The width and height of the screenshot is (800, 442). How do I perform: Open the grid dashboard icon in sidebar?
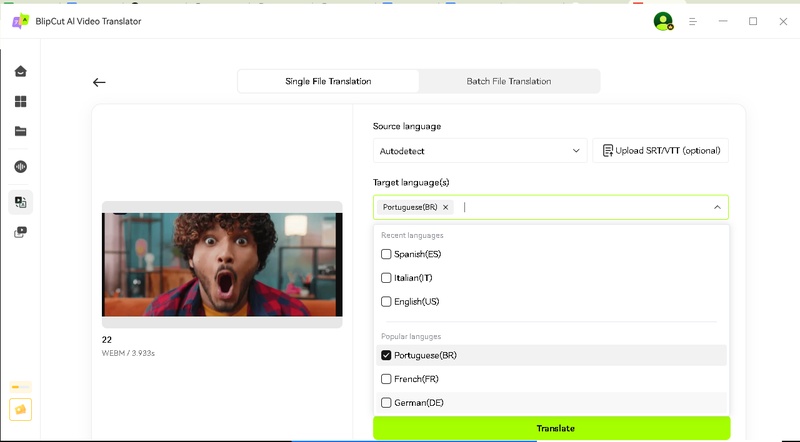point(20,101)
